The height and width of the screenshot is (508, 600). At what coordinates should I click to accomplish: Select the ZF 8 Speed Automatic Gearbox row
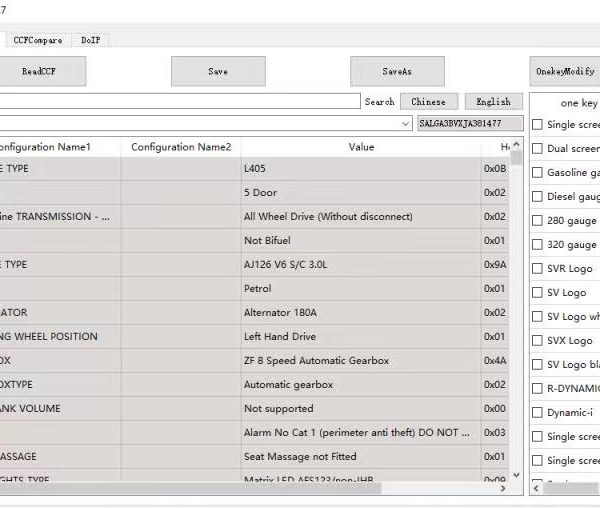[x=316, y=360]
